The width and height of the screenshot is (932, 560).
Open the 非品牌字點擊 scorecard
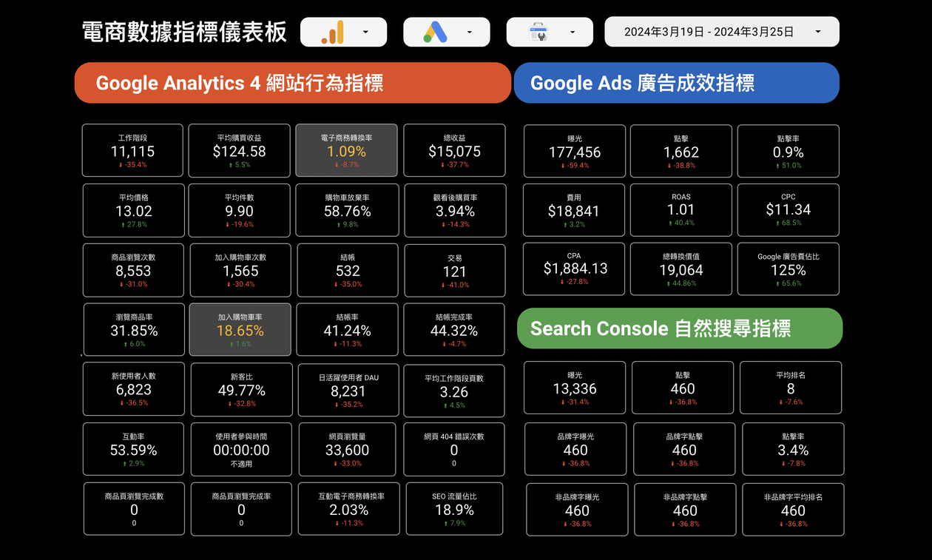(685, 510)
